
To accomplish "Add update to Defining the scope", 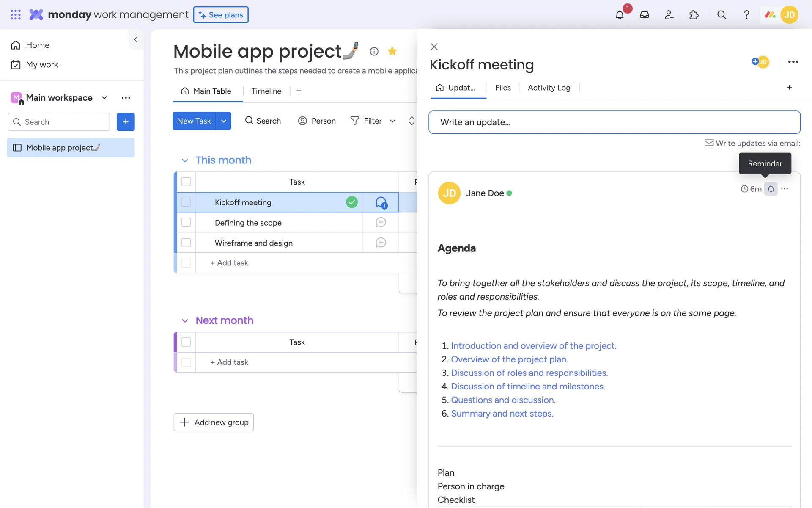I will coord(381,222).
